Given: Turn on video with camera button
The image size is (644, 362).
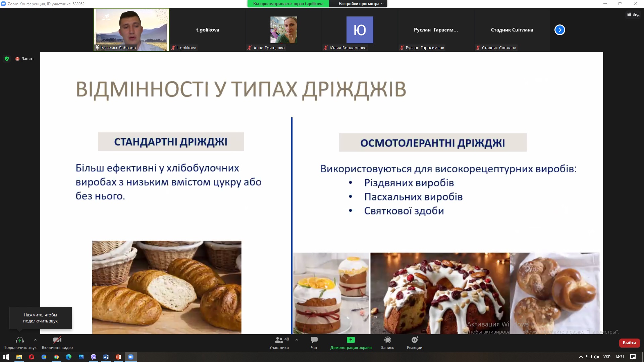Looking at the screenshot, I should [57, 341].
